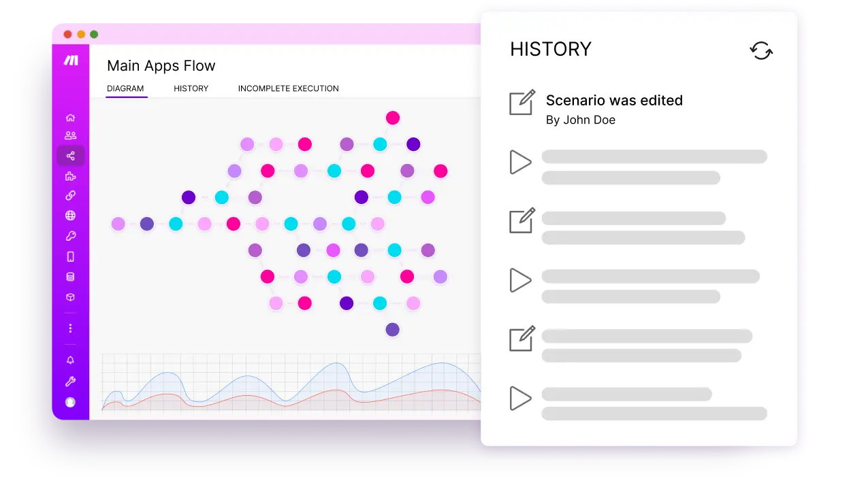Open the user profile avatar menu
This screenshot has height=504, width=851.
tap(70, 402)
